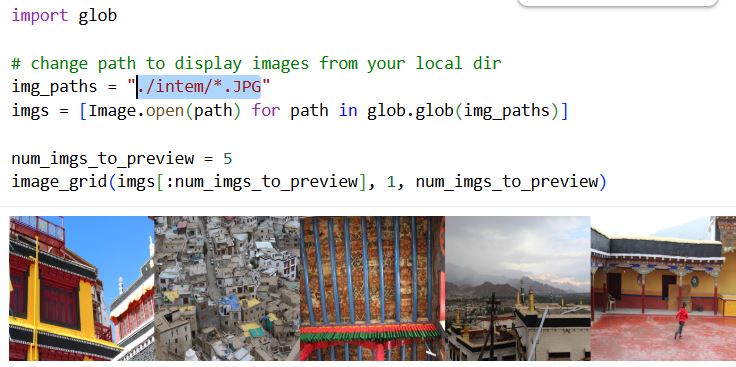Click the red and yellow monastery building image
This screenshot has width=736, height=367.
(x=81, y=288)
